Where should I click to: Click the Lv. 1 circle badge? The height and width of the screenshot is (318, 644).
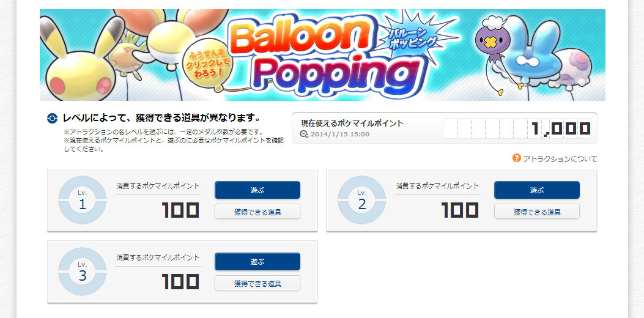point(82,201)
